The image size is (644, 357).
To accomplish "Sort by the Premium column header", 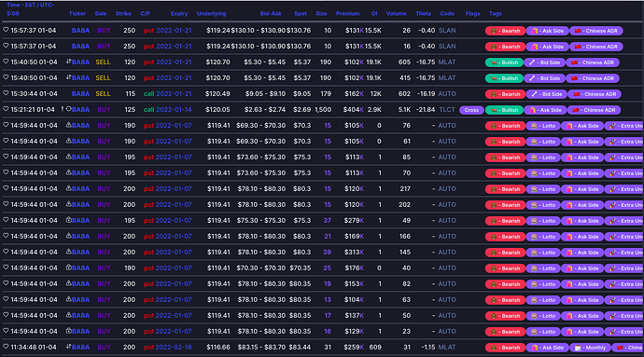I will (x=347, y=14).
